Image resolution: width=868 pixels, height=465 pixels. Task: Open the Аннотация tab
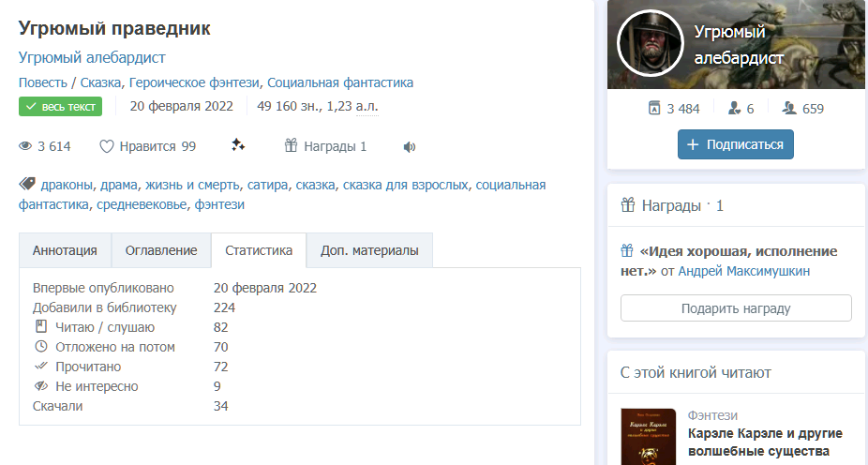pos(65,250)
